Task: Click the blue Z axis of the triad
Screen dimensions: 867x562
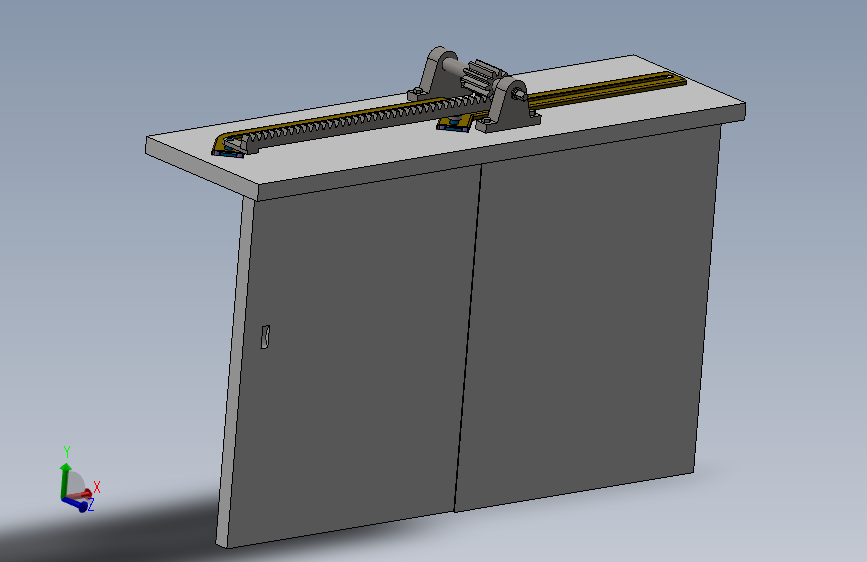Action: click(75, 503)
